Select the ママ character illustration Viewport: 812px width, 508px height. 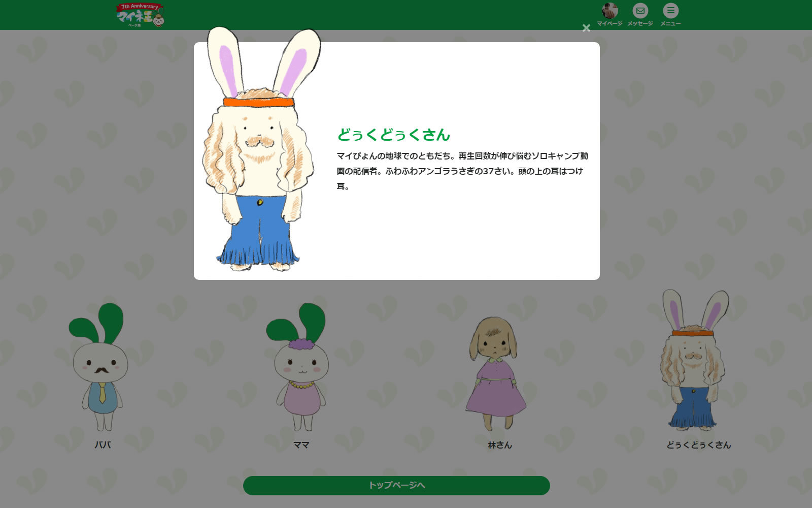point(298,367)
